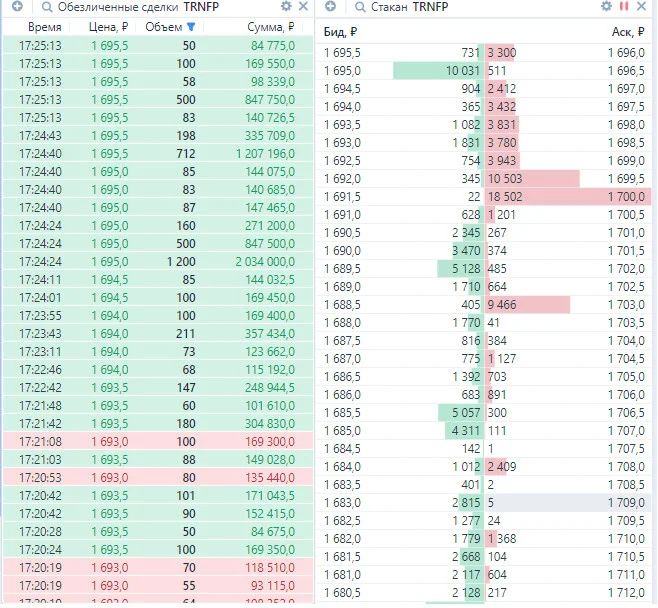This screenshot has height=608, width=658.
Task: Click the Объем column header
Action: pyautogui.click(x=164, y=27)
